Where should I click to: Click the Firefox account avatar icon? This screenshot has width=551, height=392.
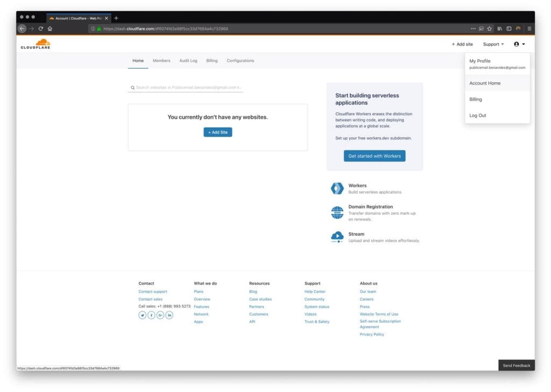point(518,29)
